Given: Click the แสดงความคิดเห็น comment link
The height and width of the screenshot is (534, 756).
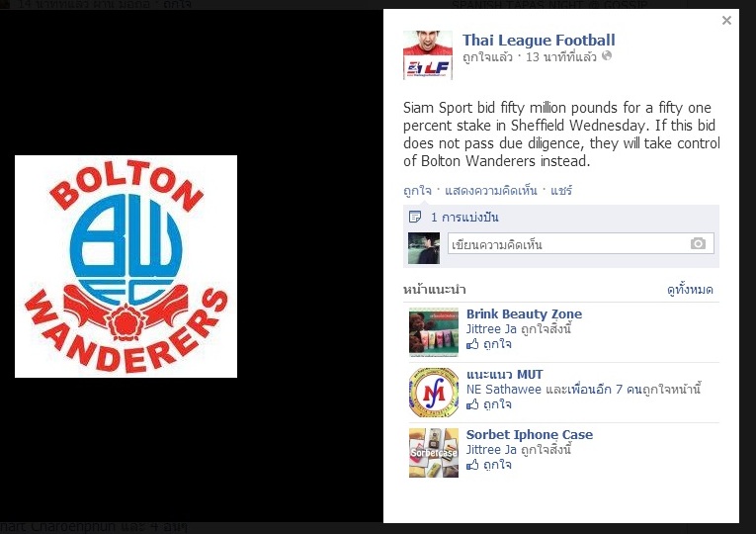Looking at the screenshot, I should (490, 191).
